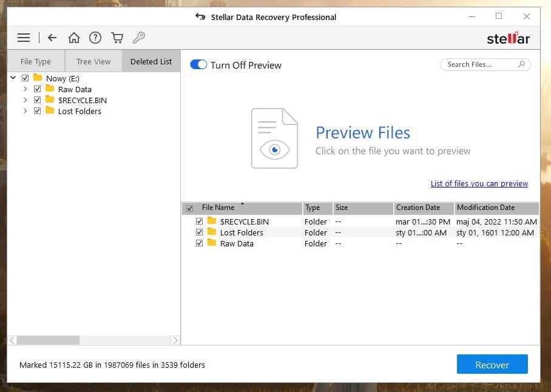
Task: Click the Search Files input field
Action: point(485,64)
